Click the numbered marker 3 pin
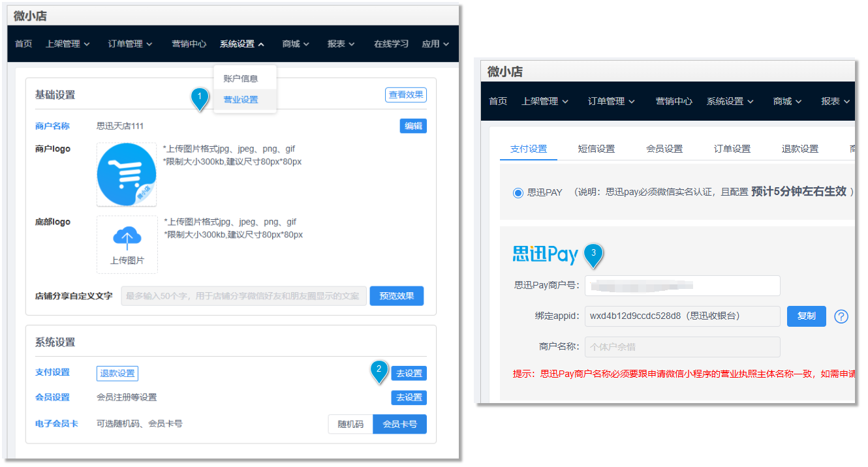Screen dimensions: 868x467 coord(593,254)
